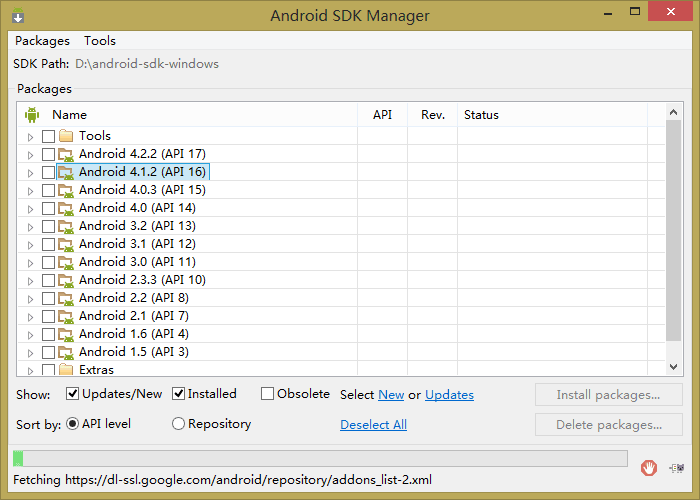Click the Android 4.0 (API 14) package icon
Image resolution: width=700 pixels, height=500 pixels.
[x=66, y=208]
